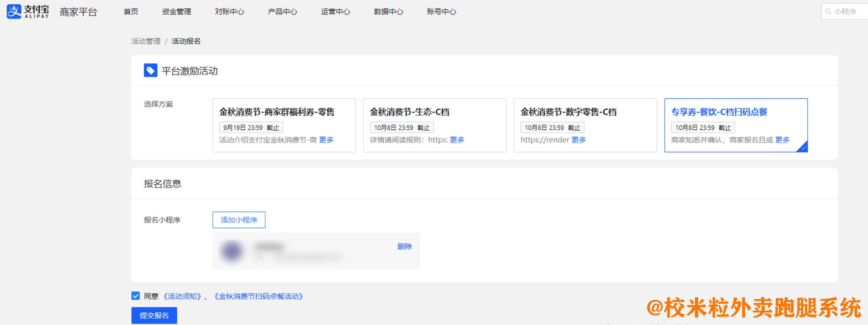Open the 数据中心 menu
Screen dimensions: 868x325
click(x=388, y=11)
